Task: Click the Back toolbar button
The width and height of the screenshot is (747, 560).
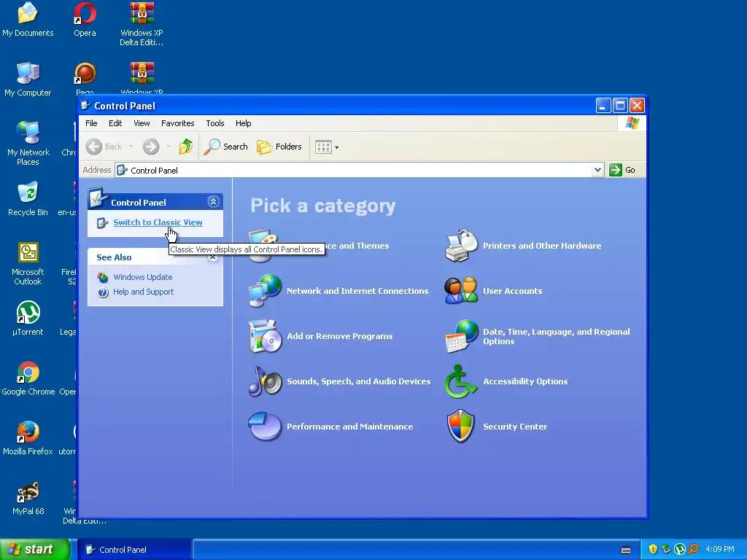Action: point(104,147)
